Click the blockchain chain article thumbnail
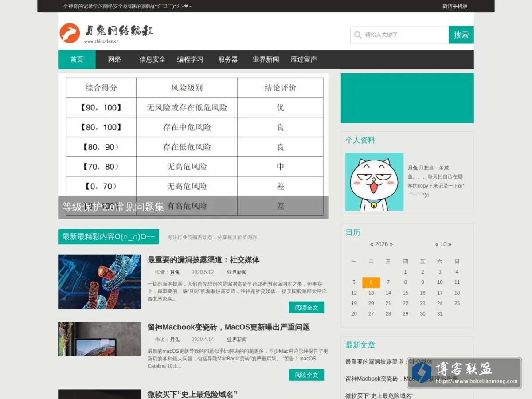Viewport: 532px width, 399px height. pyautogui.click(x=100, y=282)
